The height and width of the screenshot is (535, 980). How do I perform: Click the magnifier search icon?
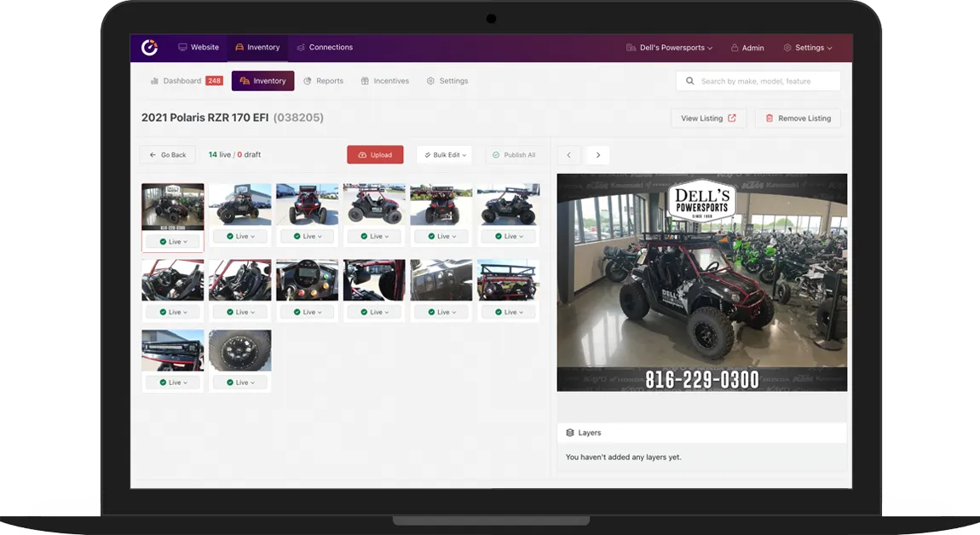(x=690, y=81)
